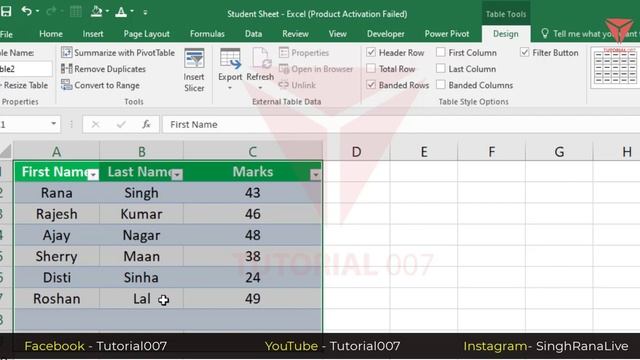Click the Save icon in quick access toolbar

coord(6,11)
